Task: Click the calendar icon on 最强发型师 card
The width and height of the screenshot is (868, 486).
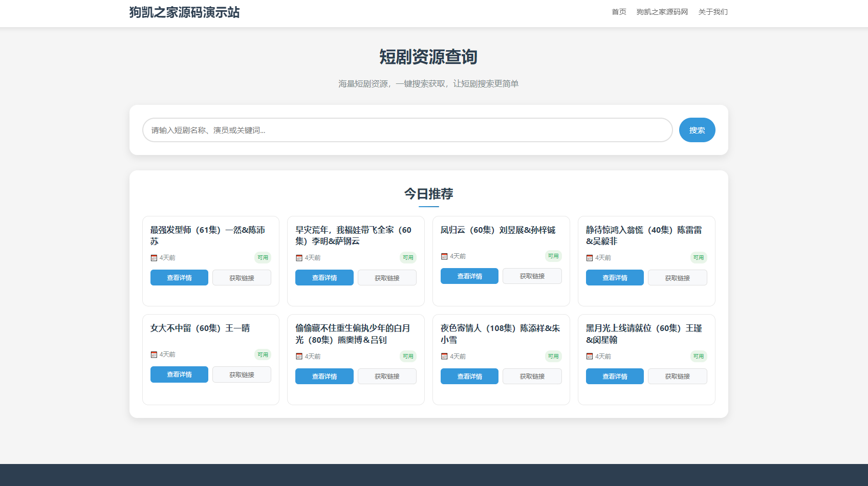Action: coord(154,258)
